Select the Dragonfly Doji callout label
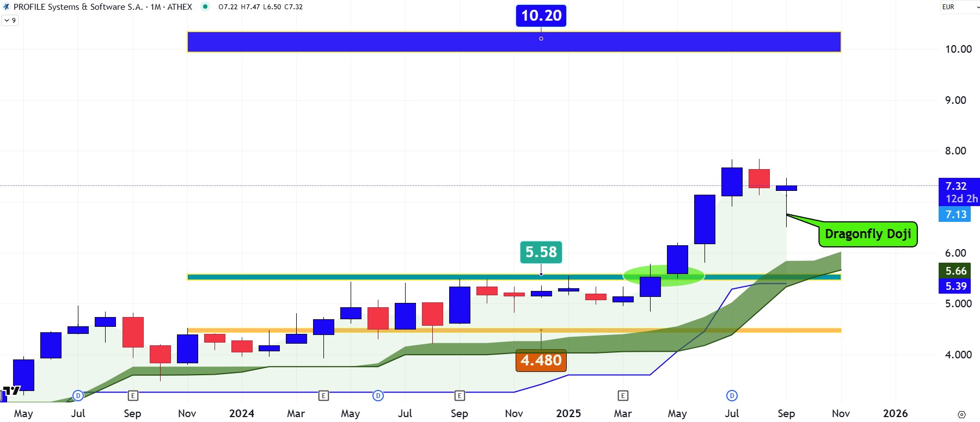Screen dimensions: 980x422 pyautogui.click(x=867, y=234)
